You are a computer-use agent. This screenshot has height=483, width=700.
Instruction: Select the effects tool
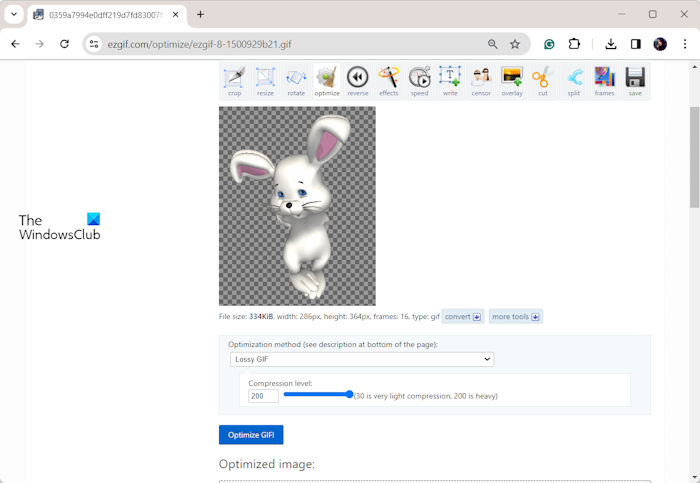pos(389,81)
